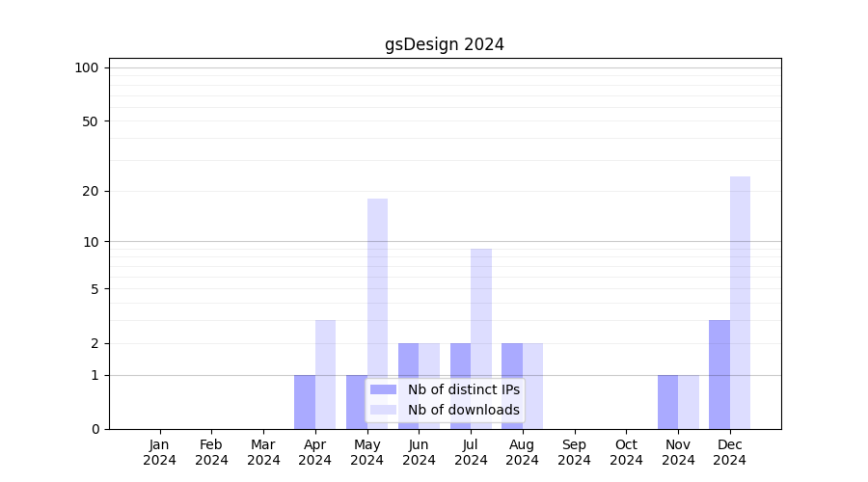Screen dimensions: 868x482
Task: Select the April 2024 distinct IPs bar
Action: tap(305, 402)
